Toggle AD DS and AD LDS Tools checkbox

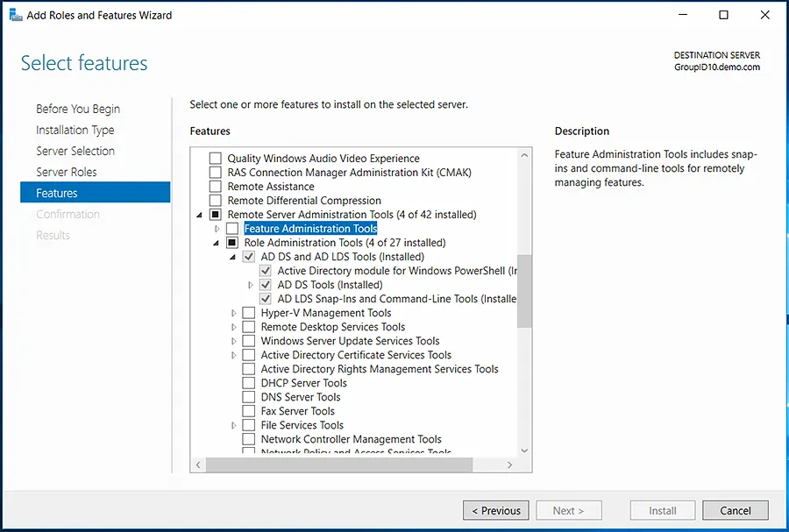pyautogui.click(x=249, y=257)
